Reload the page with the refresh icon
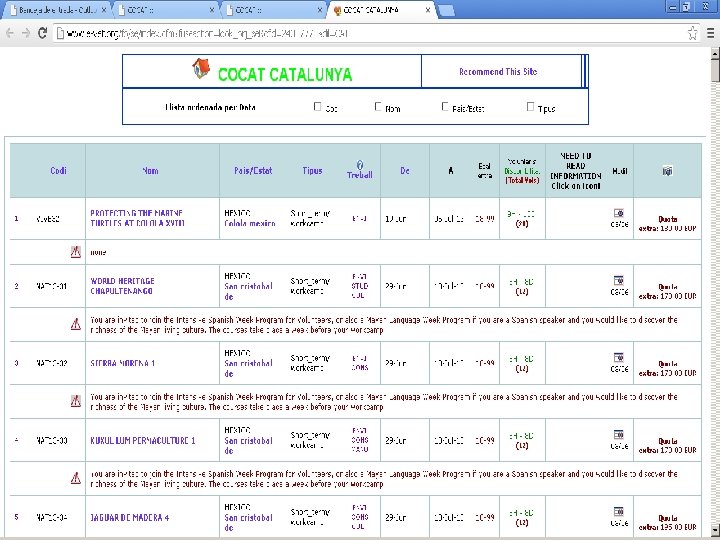 tap(42, 33)
